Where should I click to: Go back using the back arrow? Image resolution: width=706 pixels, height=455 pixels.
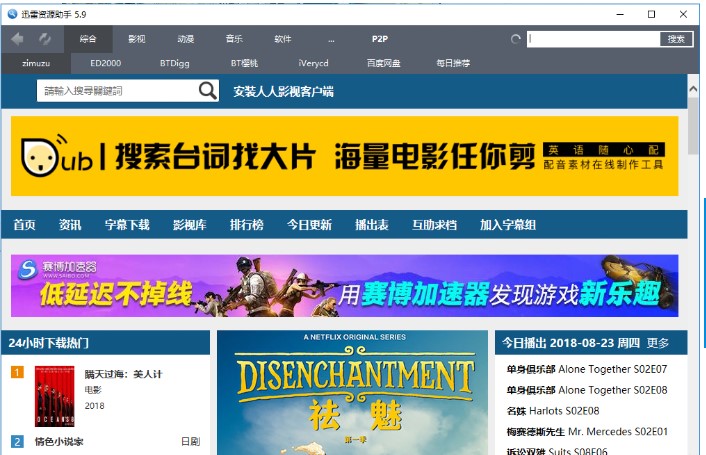(x=17, y=39)
